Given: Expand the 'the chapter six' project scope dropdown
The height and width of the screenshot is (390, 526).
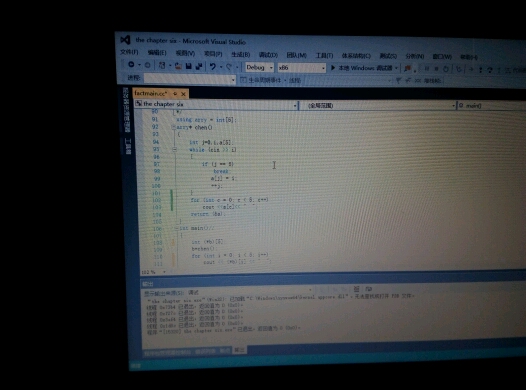Looking at the screenshot, I should click(216, 104).
